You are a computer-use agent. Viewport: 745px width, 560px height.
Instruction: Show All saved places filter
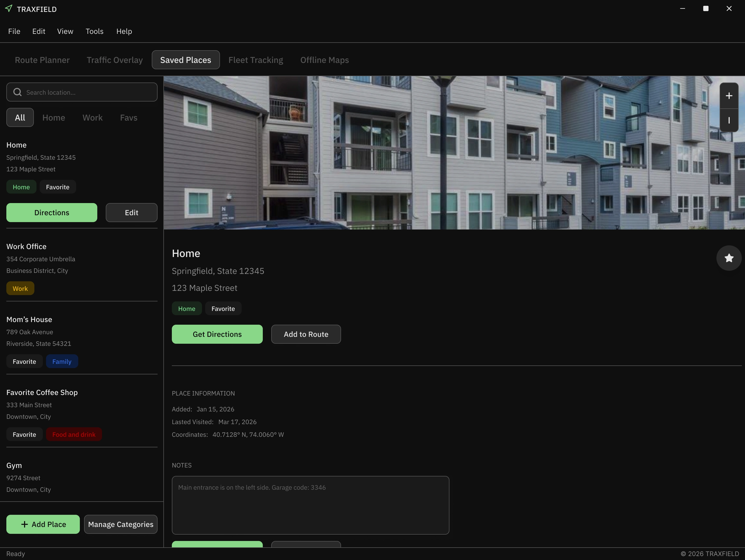pyautogui.click(x=20, y=117)
